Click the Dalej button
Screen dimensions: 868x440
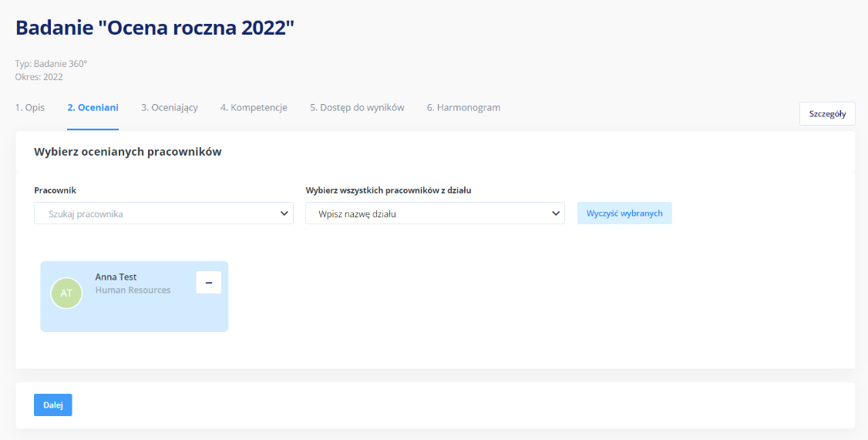click(53, 405)
